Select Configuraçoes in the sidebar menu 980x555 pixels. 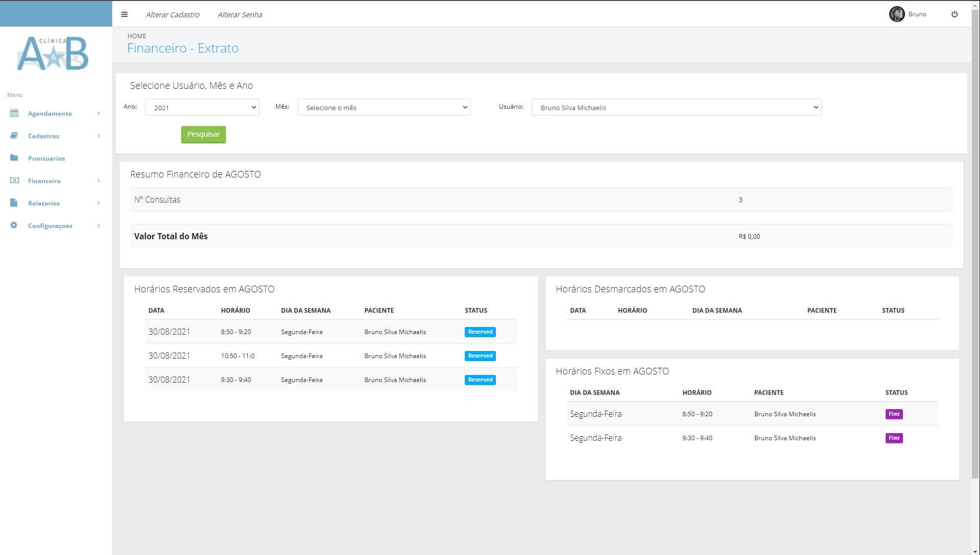pyautogui.click(x=50, y=225)
